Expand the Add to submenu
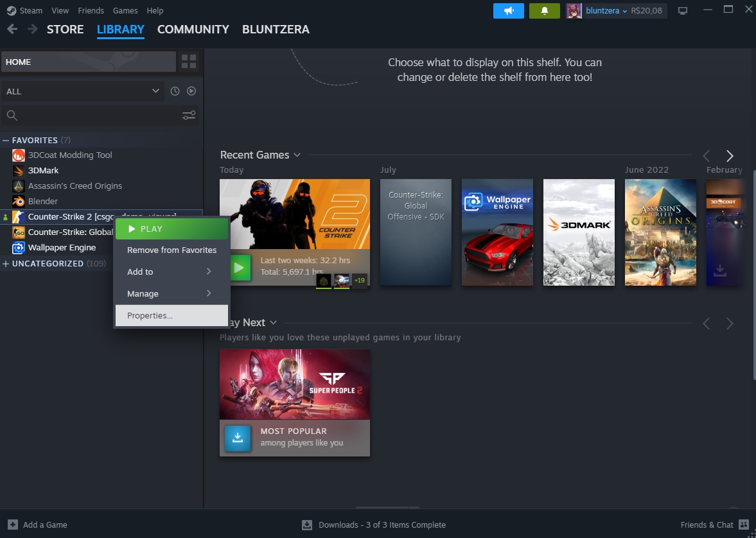Image resolution: width=756 pixels, height=538 pixels. 171,272
